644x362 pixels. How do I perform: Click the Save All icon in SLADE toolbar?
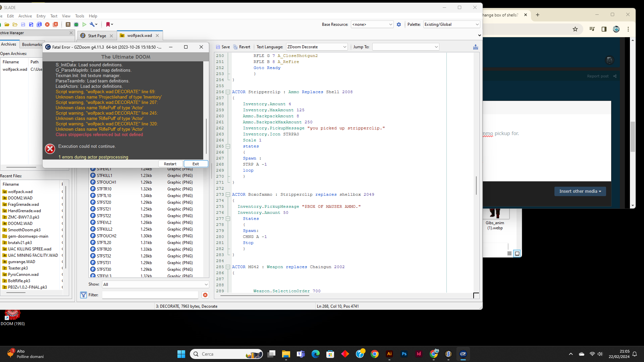click(39, 24)
